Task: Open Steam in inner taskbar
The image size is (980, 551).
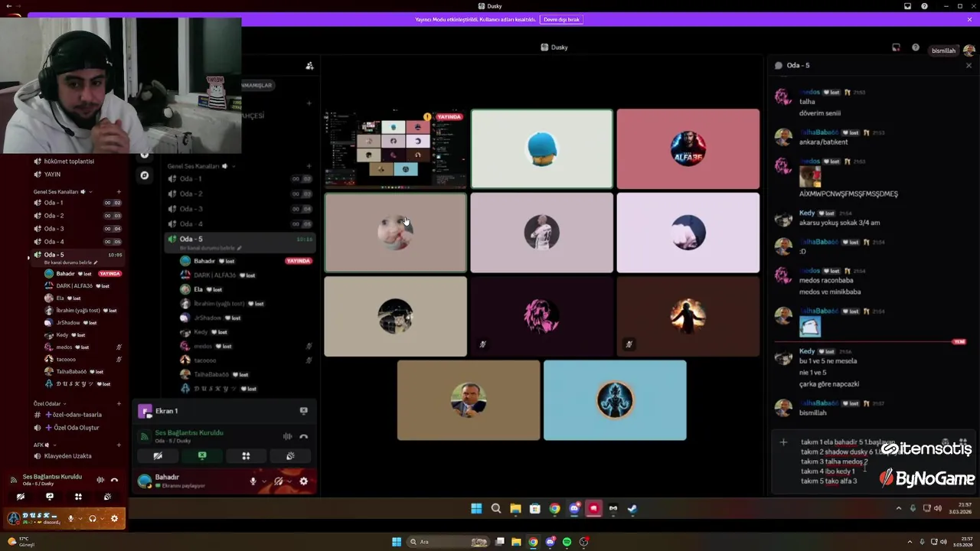Action: click(x=632, y=509)
